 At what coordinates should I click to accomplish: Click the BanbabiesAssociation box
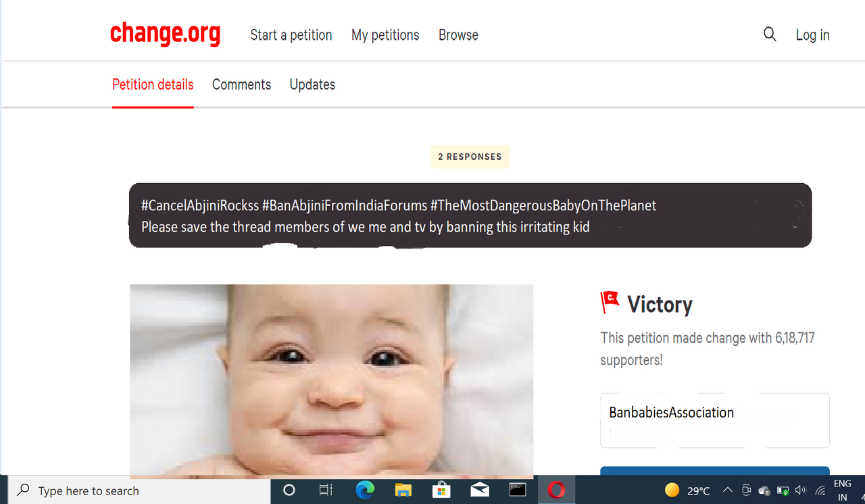point(715,420)
